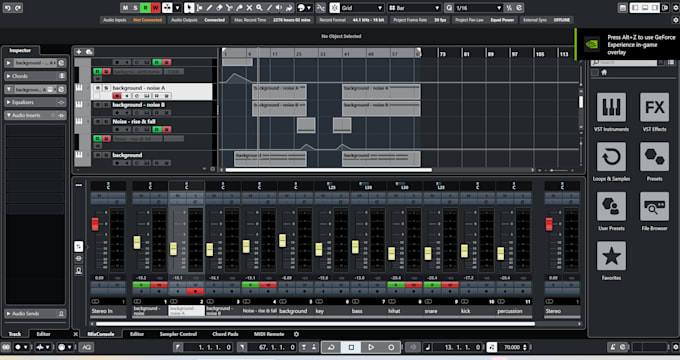The image size is (680, 360).
Task: Select the Play speaker tool
Action: pyautogui.click(x=279, y=8)
